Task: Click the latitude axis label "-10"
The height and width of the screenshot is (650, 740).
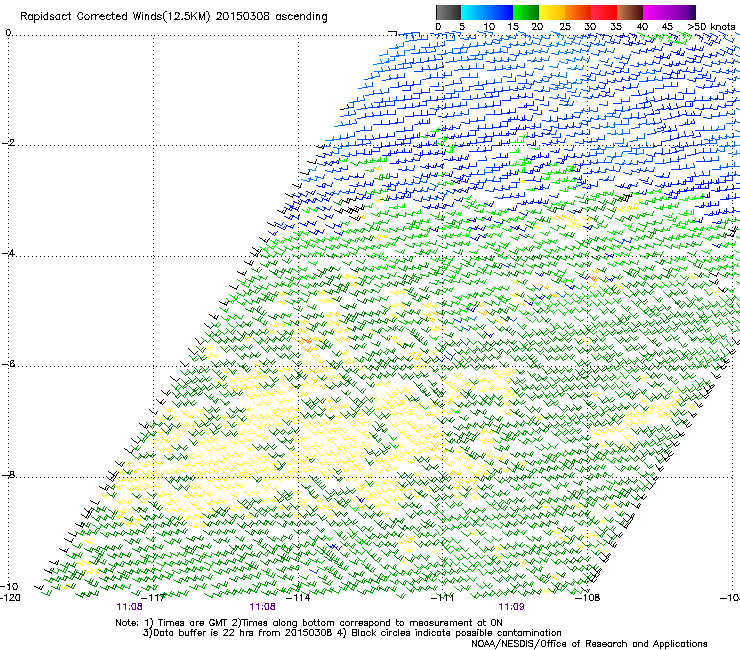Action: (9, 586)
